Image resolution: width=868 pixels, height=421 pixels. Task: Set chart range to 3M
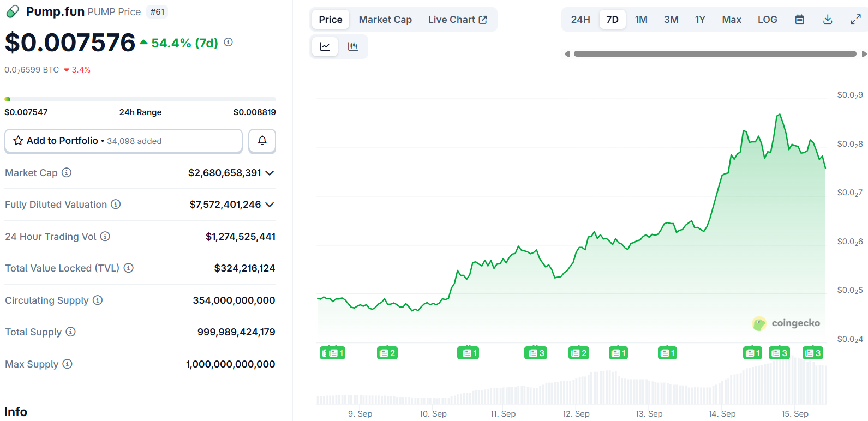click(671, 20)
